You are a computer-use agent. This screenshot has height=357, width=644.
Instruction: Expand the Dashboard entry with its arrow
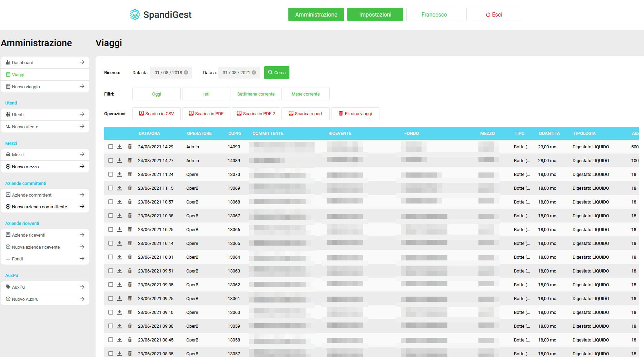click(x=82, y=62)
